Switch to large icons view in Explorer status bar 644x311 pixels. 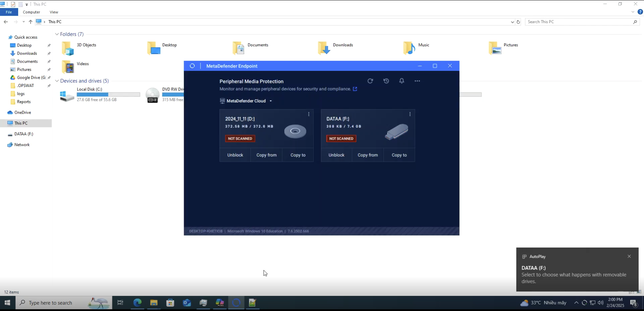[639, 292]
